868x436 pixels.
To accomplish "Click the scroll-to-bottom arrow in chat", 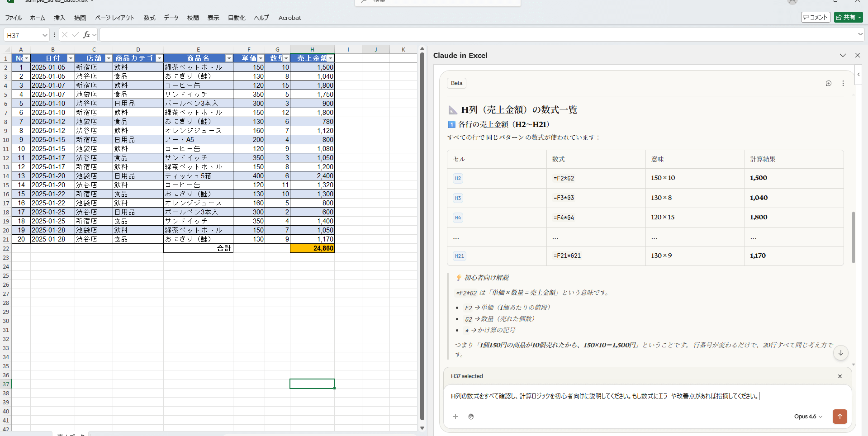I will (840, 353).
